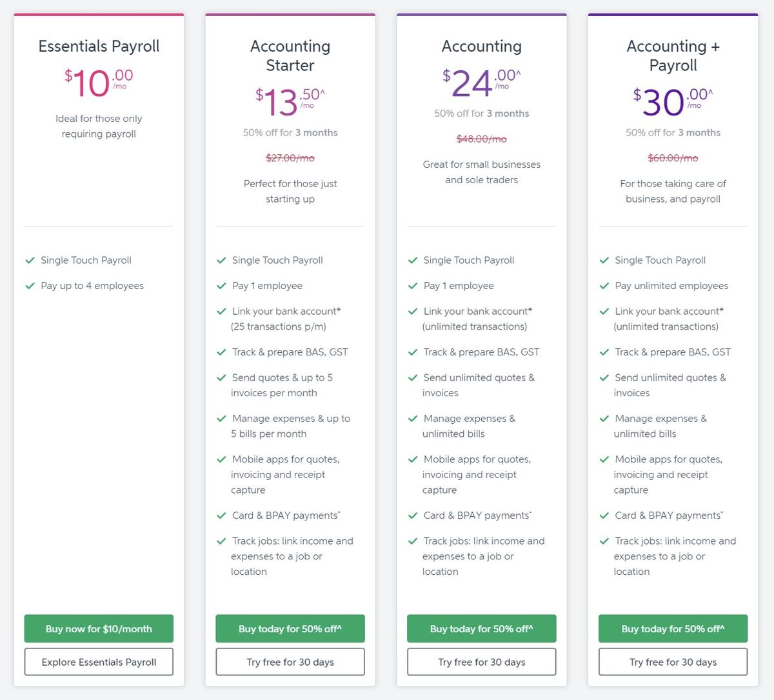Click Buy now for $10/month
This screenshot has width=774, height=700.
pyautogui.click(x=98, y=628)
